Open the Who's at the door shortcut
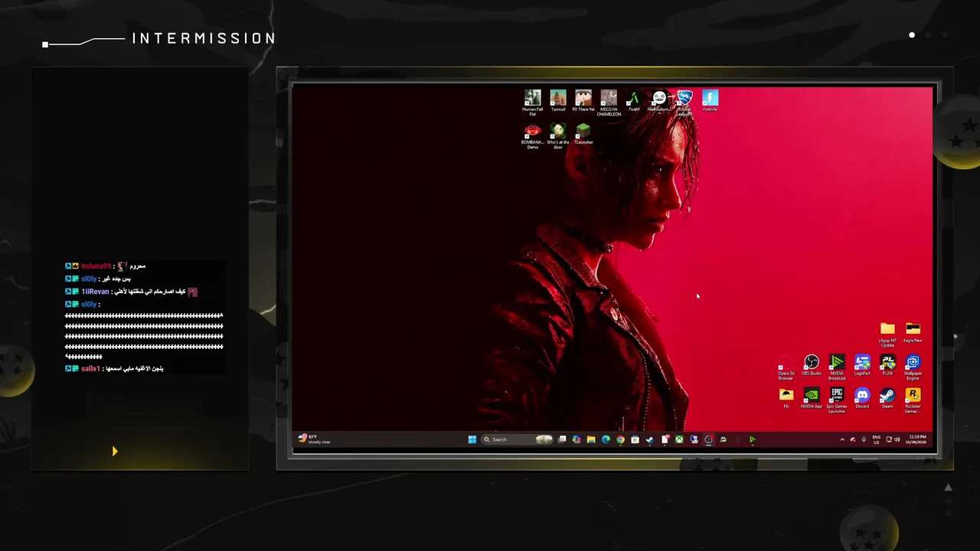Viewport: 980px width, 551px height. point(558,135)
